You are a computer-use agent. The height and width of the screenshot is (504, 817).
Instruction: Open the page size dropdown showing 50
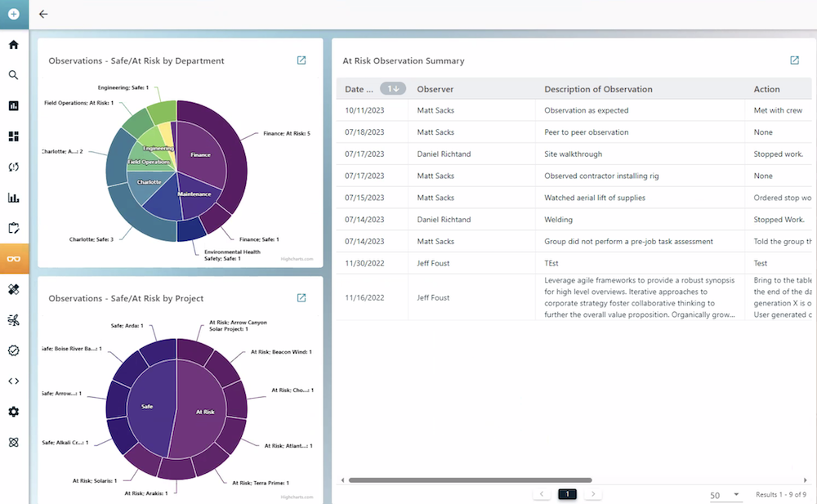724,495
